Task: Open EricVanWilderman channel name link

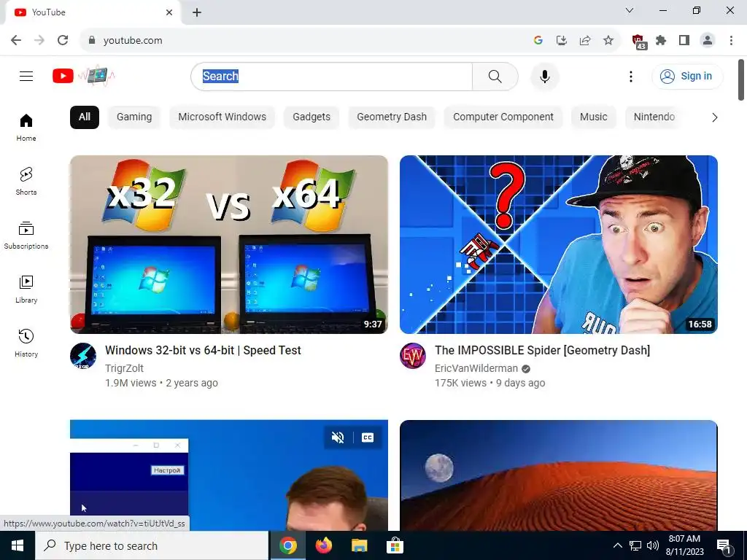Action: 476,368
